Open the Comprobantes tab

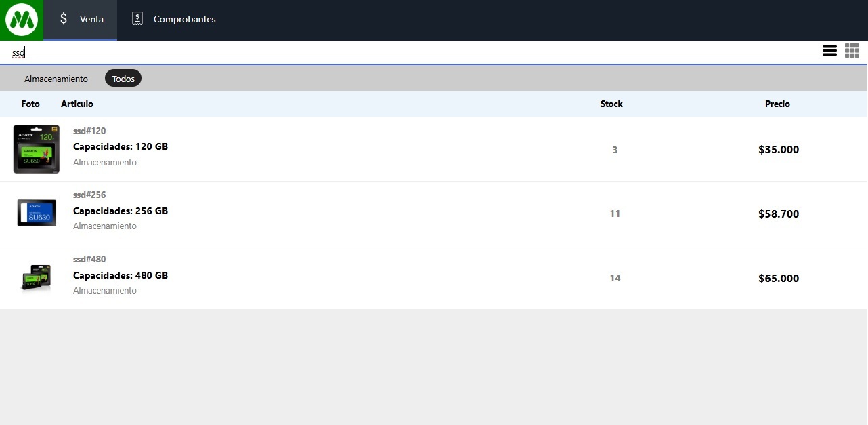[184, 19]
